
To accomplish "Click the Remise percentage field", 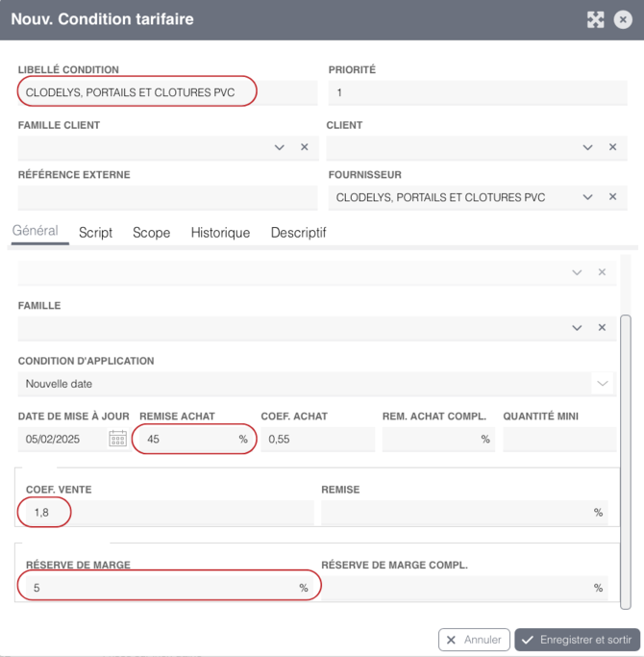I will [464, 513].
